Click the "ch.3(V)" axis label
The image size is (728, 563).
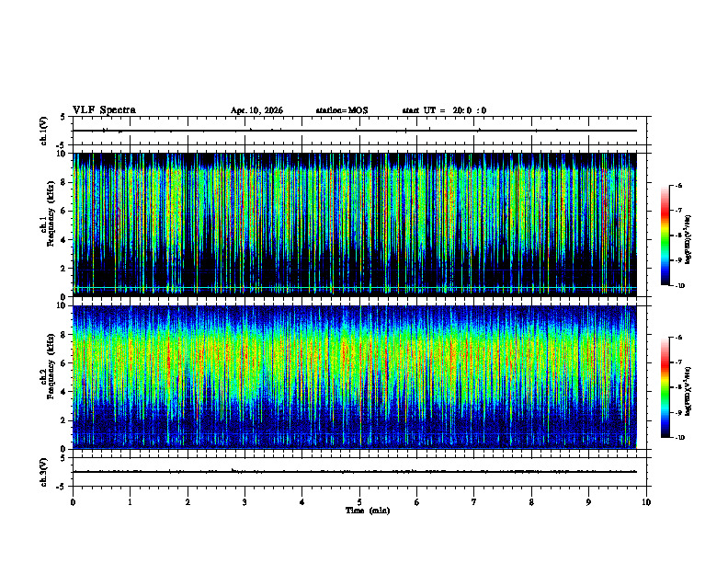(x=43, y=472)
